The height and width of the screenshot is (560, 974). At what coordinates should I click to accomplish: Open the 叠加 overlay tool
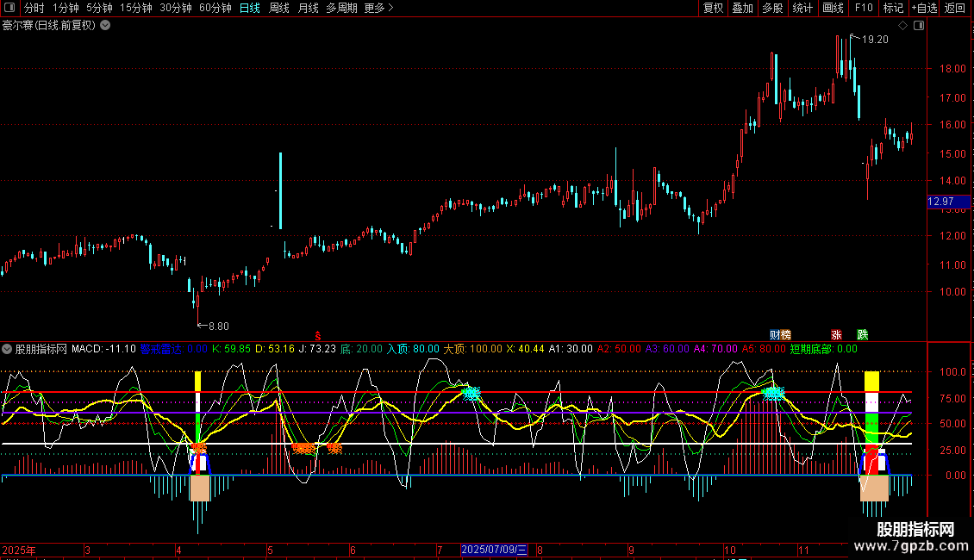tap(742, 8)
